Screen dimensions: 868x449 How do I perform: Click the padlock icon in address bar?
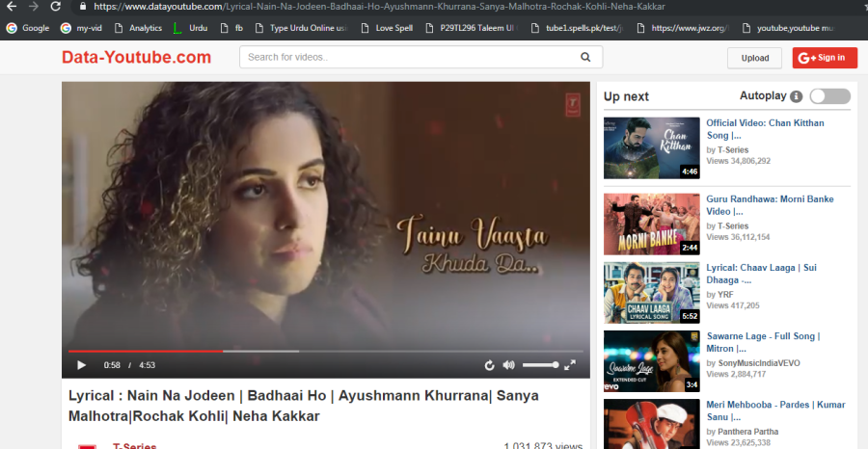(83, 6)
